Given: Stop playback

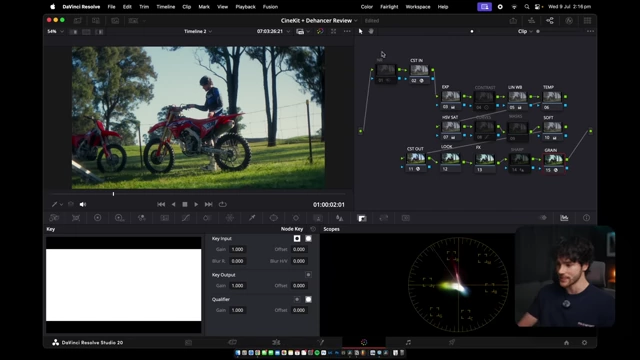Looking at the screenshot, I should point(184,204).
